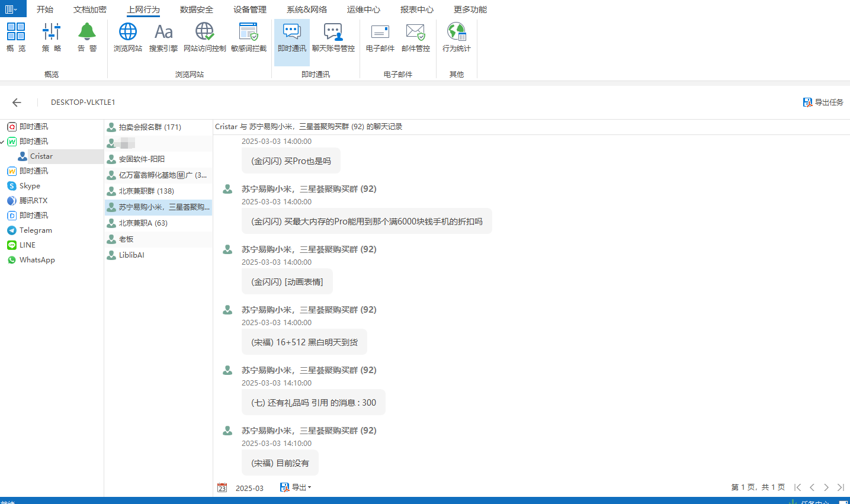Open 聊天账号管控 tool

333,32
